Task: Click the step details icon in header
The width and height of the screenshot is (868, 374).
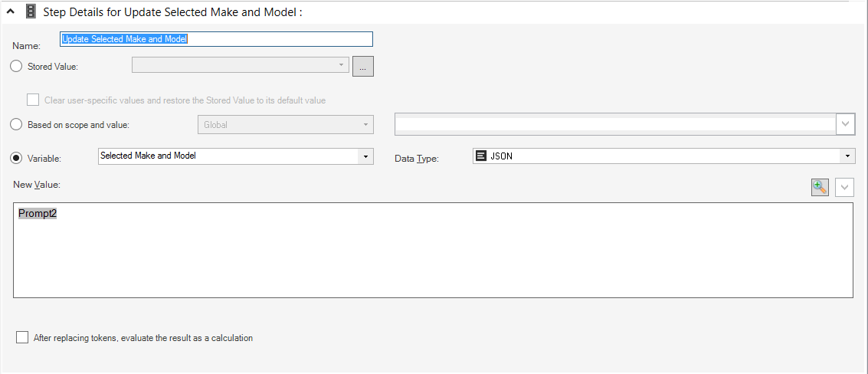Action: [x=31, y=11]
